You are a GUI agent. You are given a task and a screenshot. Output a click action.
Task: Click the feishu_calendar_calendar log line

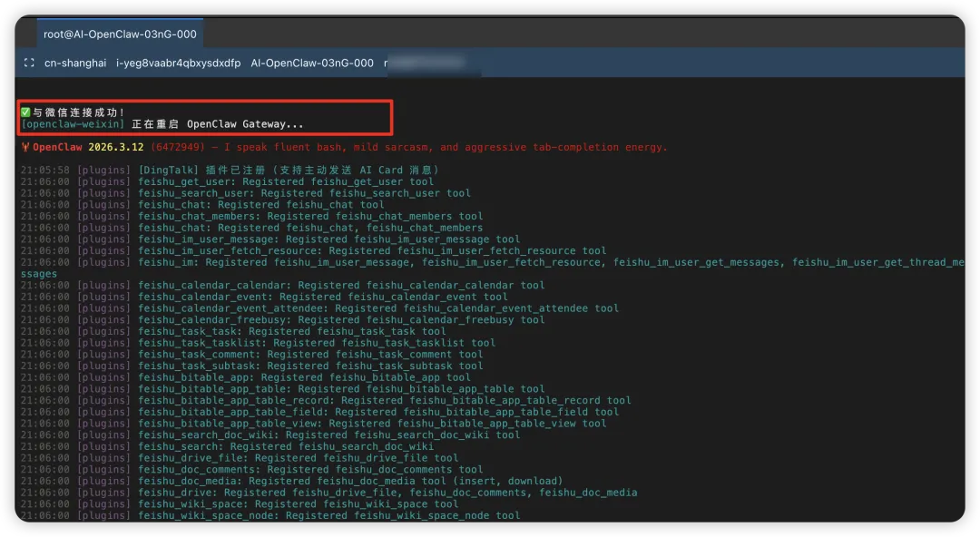282,285
